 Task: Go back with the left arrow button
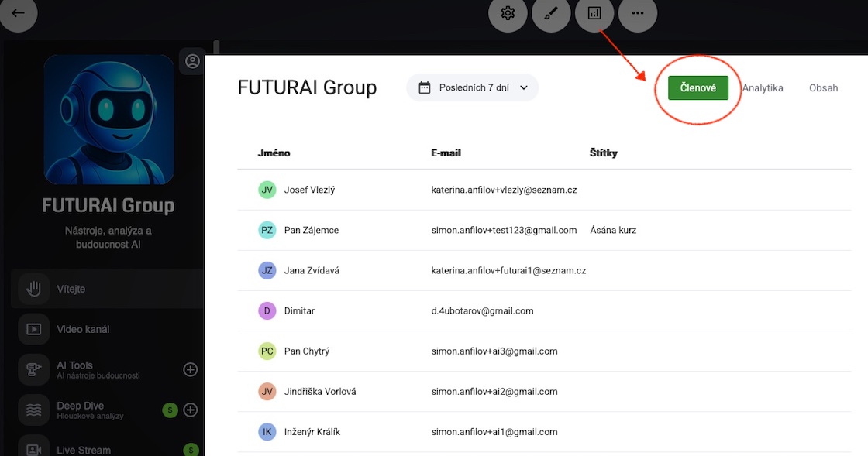[x=18, y=12]
